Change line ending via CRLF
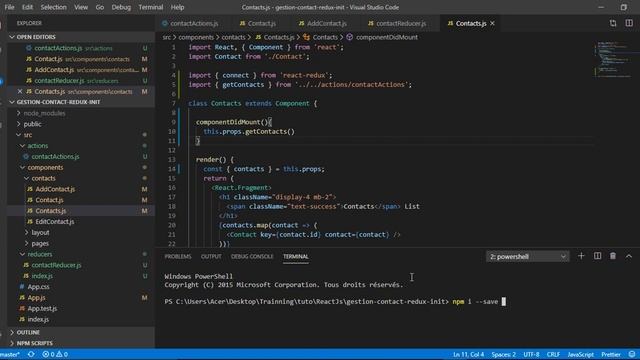 pyautogui.click(x=553, y=354)
